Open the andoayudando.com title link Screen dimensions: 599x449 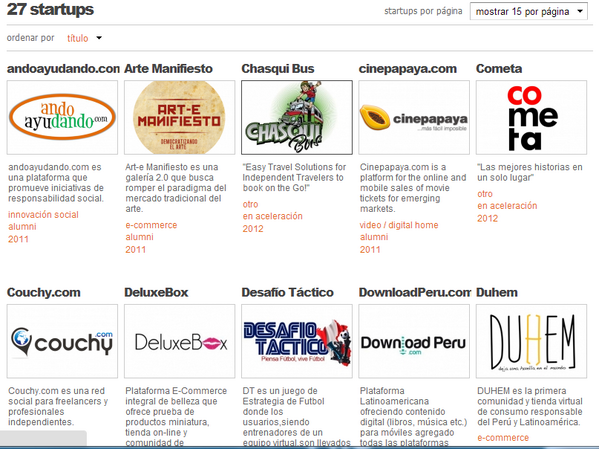click(63, 69)
